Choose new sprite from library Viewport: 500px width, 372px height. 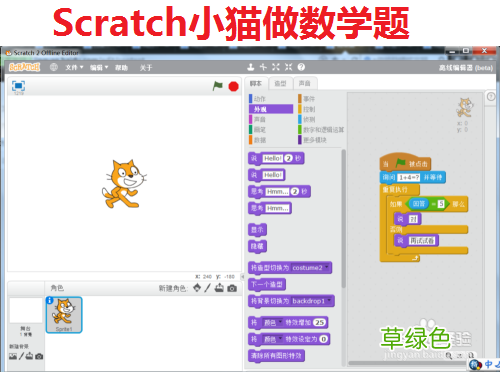197,288
